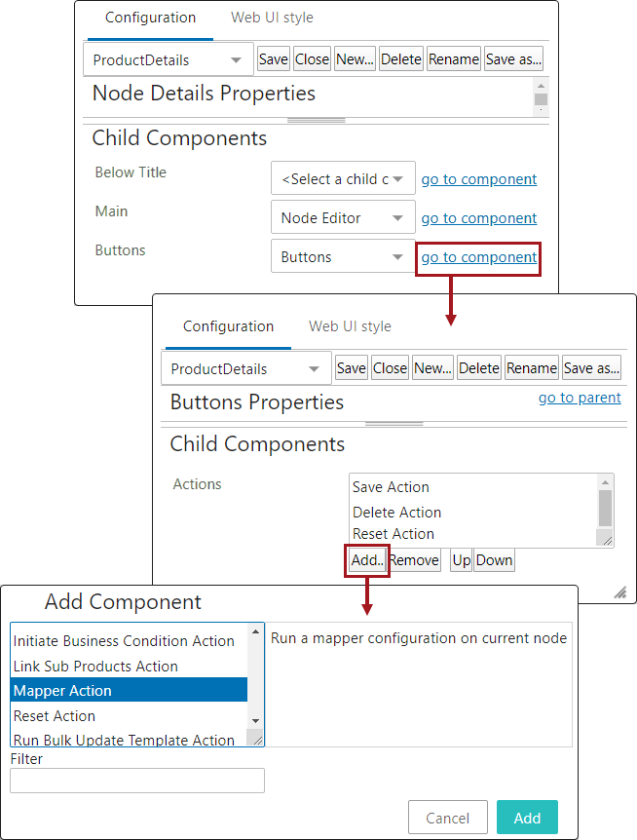The height and width of the screenshot is (840, 637).
Task: Follow go to component link for Main
Action: [x=478, y=218]
